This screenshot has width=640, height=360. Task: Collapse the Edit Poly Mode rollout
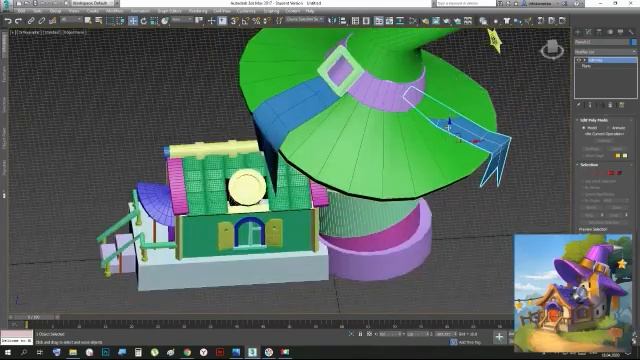(594, 120)
